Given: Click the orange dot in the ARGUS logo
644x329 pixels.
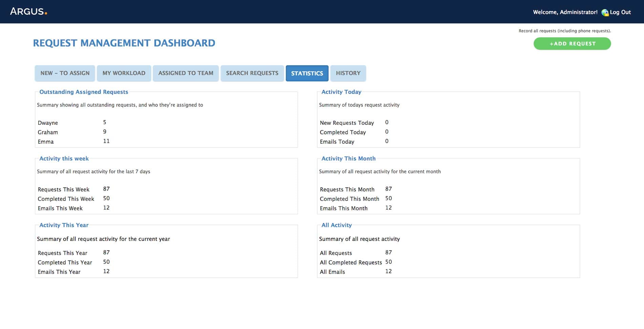Looking at the screenshot, I should [x=46, y=13].
